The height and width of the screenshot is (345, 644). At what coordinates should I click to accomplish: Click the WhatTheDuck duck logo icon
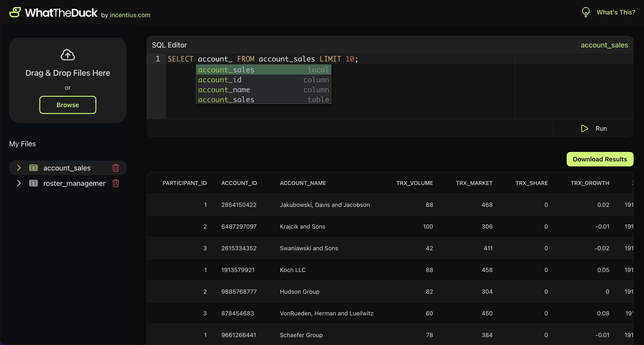coord(15,12)
